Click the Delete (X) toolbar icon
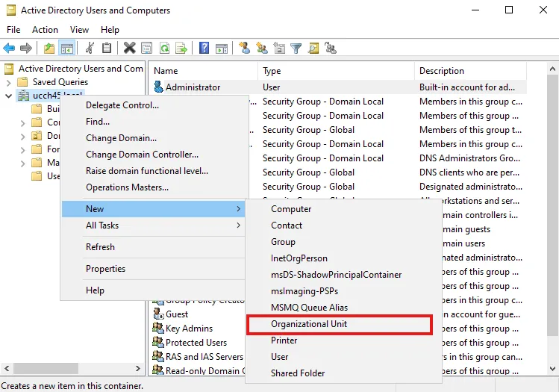559x392 pixels. [129, 48]
